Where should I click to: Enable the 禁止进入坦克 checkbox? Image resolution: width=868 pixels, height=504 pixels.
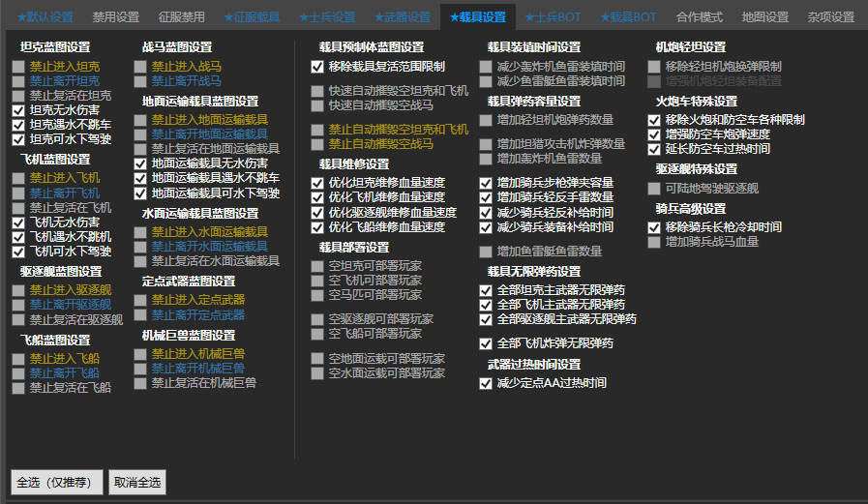18,67
